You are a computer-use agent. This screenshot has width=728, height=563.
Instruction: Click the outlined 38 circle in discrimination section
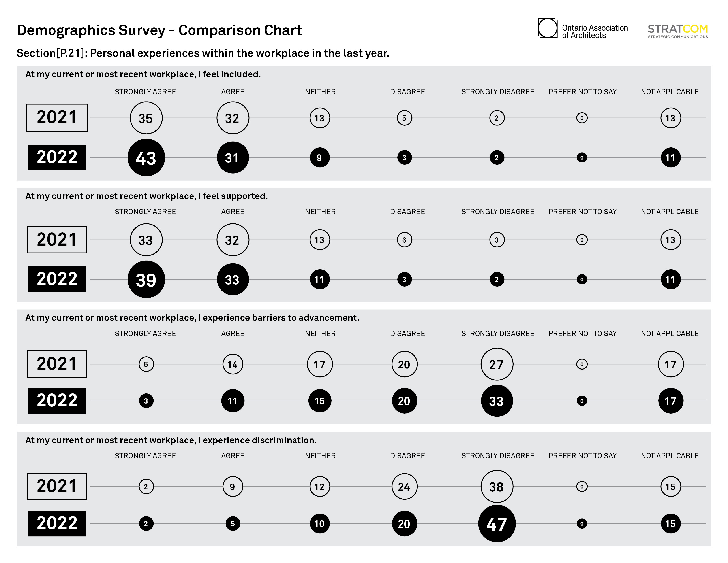497,487
